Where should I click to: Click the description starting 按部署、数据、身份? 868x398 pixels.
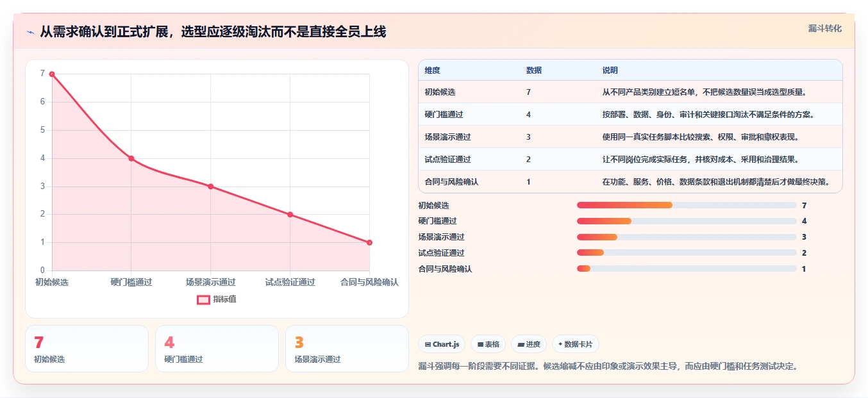[708, 115]
